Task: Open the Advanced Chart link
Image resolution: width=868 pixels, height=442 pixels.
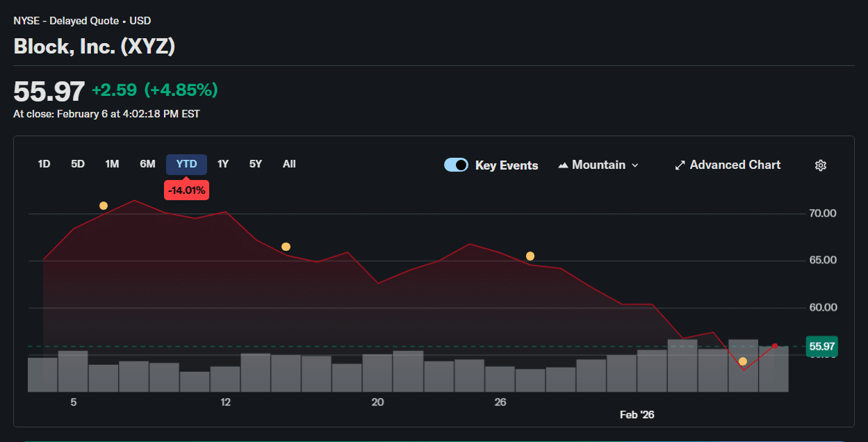Action: point(735,165)
